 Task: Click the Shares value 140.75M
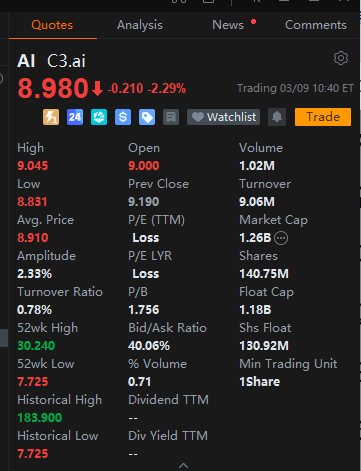(264, 274)
